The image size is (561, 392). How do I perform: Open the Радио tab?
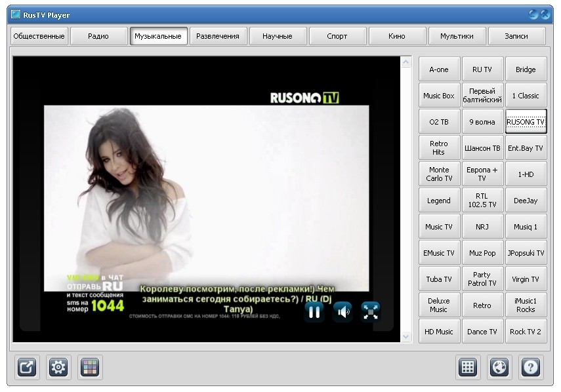coord(98,36)
